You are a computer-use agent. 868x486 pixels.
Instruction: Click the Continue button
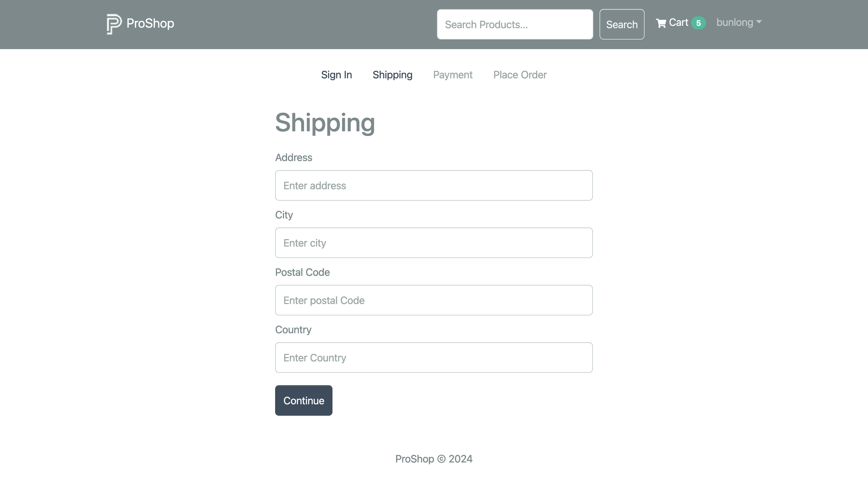(x=304, y=400)
